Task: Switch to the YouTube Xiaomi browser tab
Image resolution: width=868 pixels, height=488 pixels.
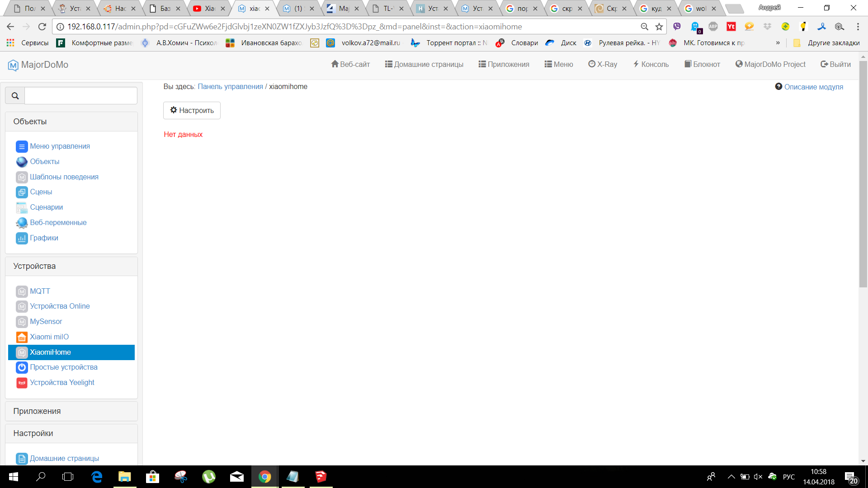Action: [209, 9]
